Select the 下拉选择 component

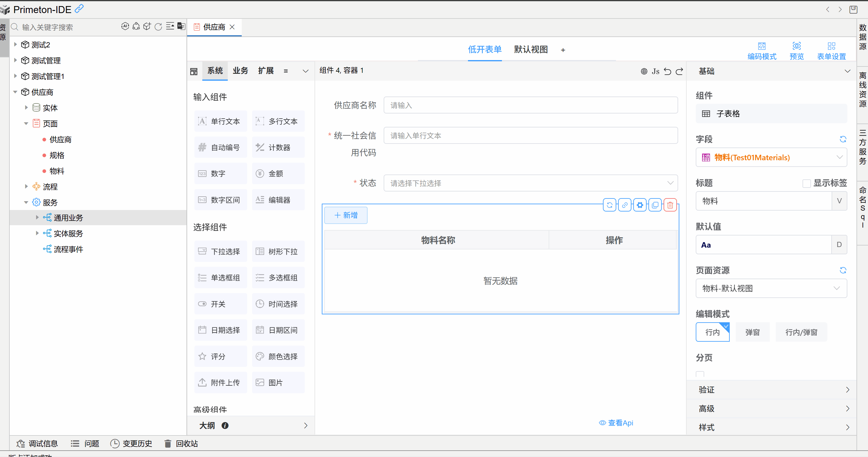pos(220,251)
